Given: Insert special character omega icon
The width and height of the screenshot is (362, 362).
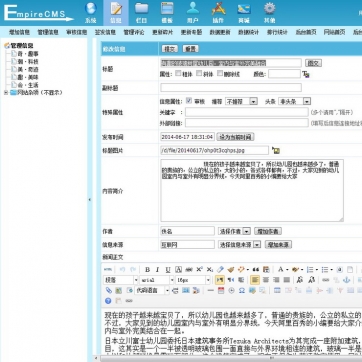Looking at the screenshot, I should coord(242,290).
